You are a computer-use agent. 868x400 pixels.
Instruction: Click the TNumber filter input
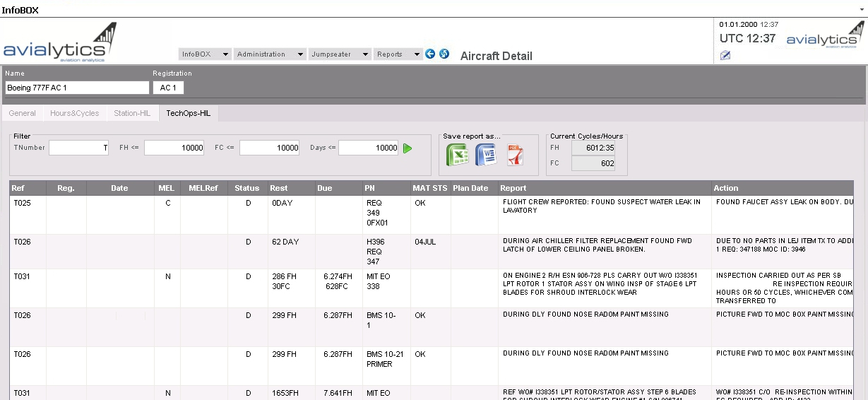(x=78, y=148)
